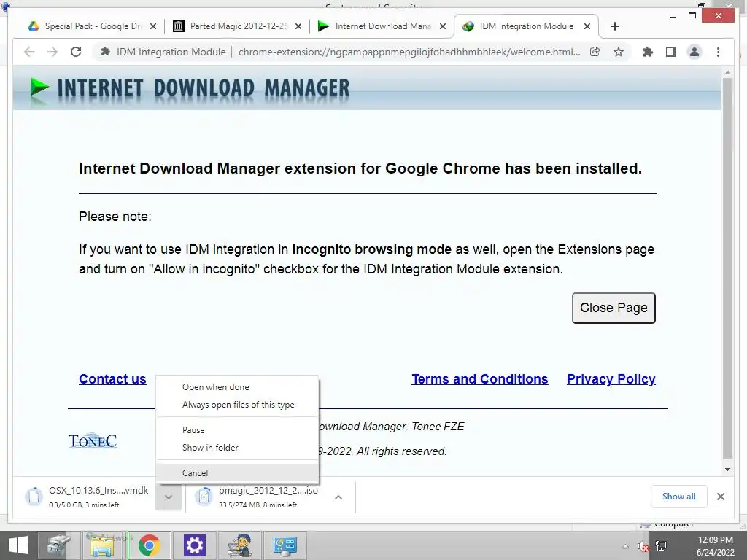Click the page vertical scrollbar thumb
This screenshot has width=747, height=560.
click(727, 268)
